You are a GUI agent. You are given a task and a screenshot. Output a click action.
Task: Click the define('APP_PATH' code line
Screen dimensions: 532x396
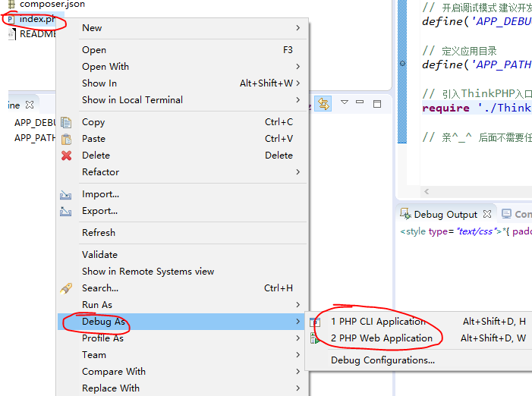(477, 64)
